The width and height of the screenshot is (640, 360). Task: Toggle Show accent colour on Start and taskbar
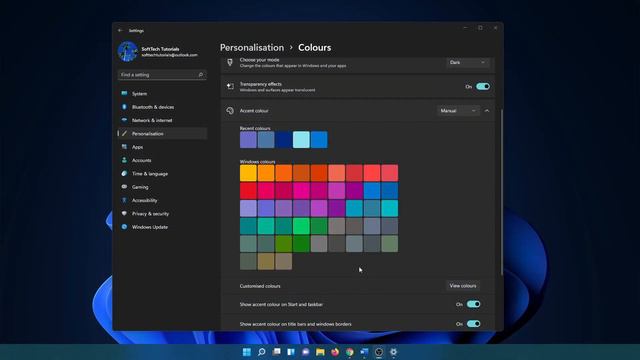point(473,304)
